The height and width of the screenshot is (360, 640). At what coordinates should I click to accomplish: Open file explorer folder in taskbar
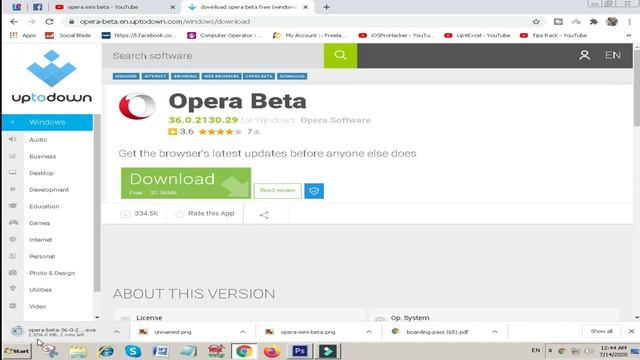pyautogui.click(x=78, y=351)
